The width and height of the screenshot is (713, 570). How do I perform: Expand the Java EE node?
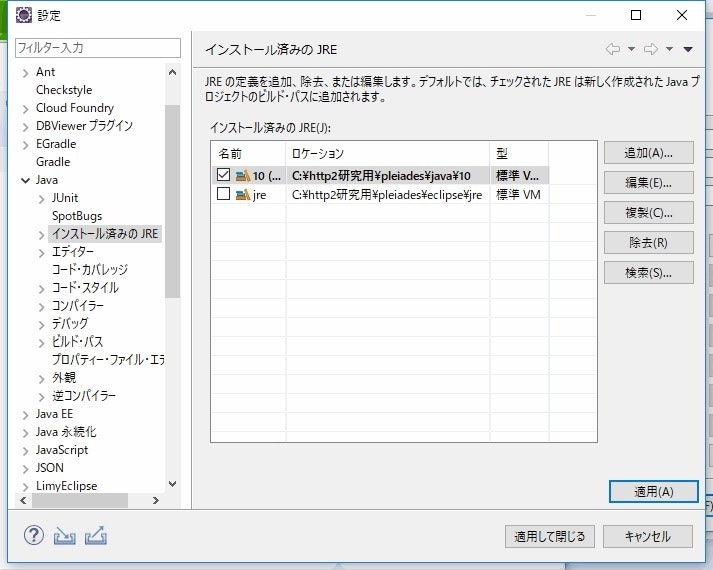[x=25, y=415]
